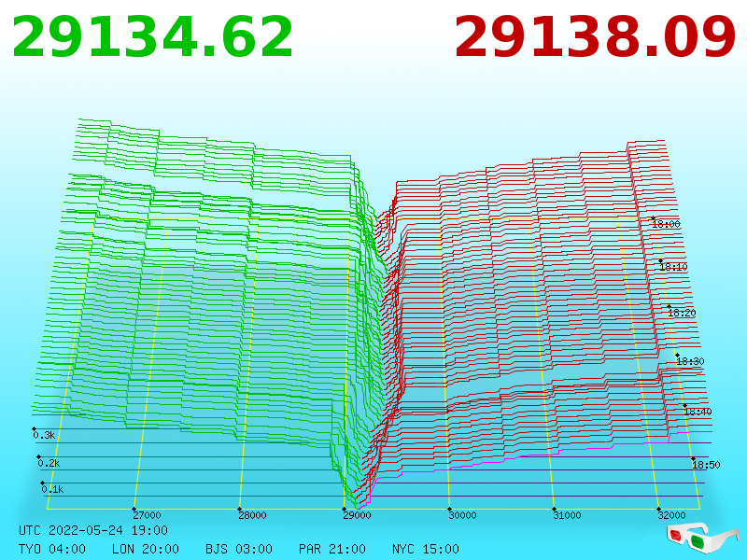Click the UTC 2022-05-24 19:00 timestamp
The height and width of the screenshot is (560, 747).
[93, 530]
